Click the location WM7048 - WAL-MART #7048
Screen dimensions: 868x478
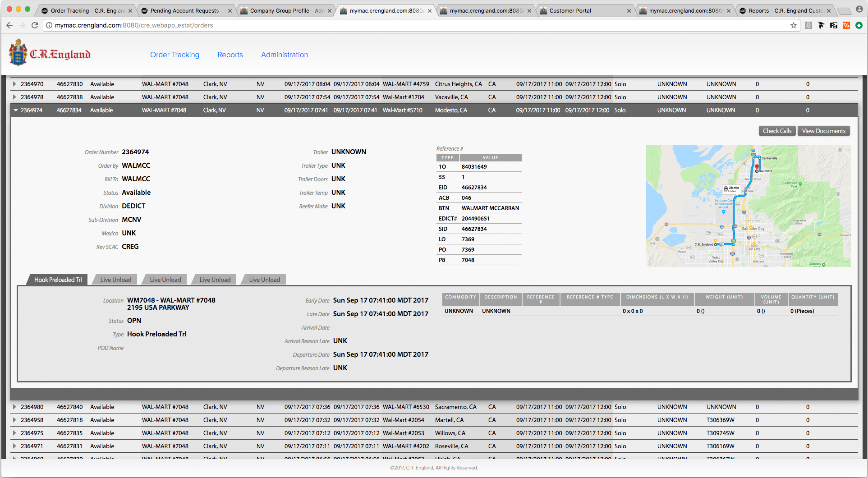[171, 300]
